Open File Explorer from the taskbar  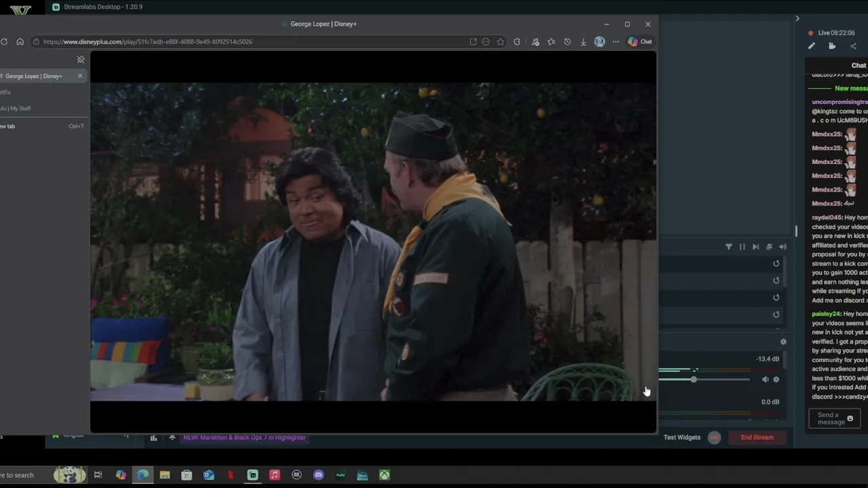(x=165, y=475)
